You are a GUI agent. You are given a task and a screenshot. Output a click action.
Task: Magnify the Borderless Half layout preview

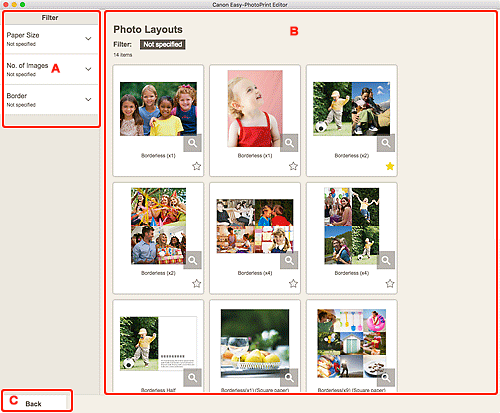tap(192, 377)
